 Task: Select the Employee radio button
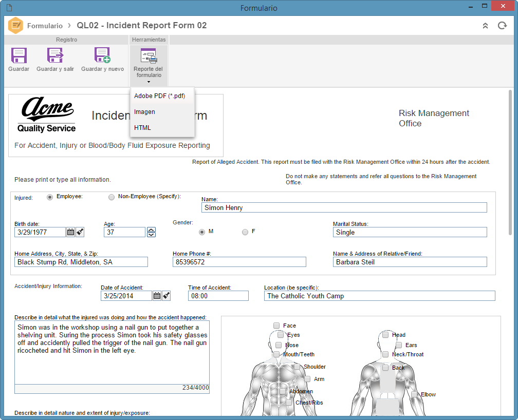point(49,197)
